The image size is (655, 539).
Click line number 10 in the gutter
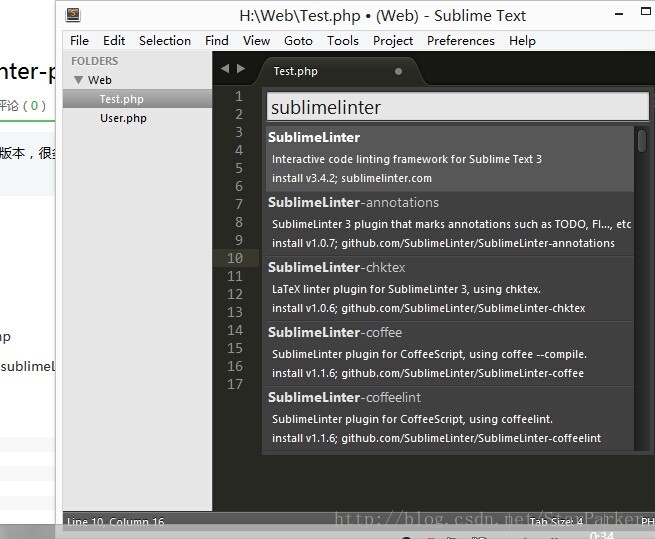click(x=235, y=258)
